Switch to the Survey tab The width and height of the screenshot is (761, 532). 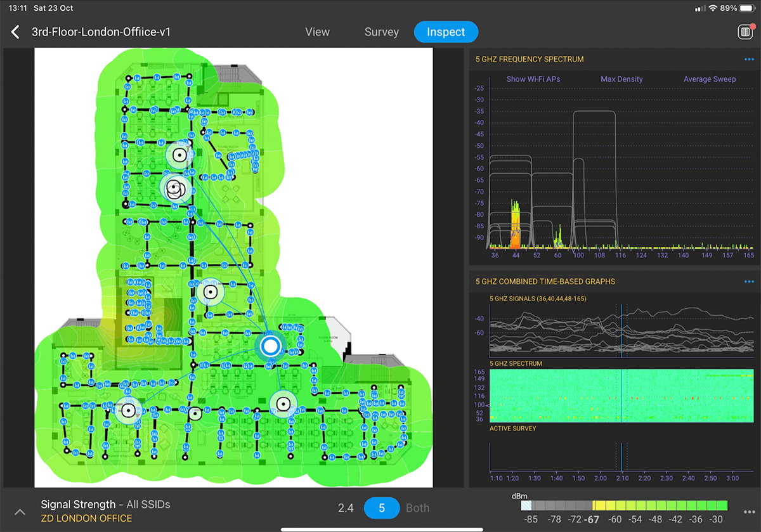(x=381, y=32)
